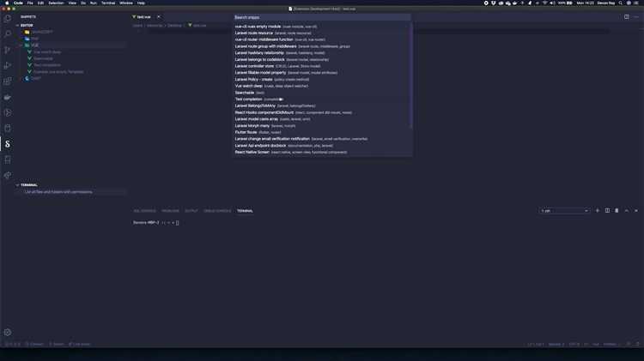Add a new terminal with plus icon

[x=597, y=210]
